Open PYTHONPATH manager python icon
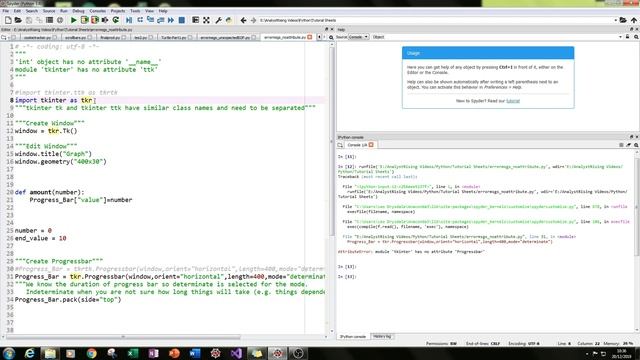This screenshot has width=640, height=360. (229, 20)
